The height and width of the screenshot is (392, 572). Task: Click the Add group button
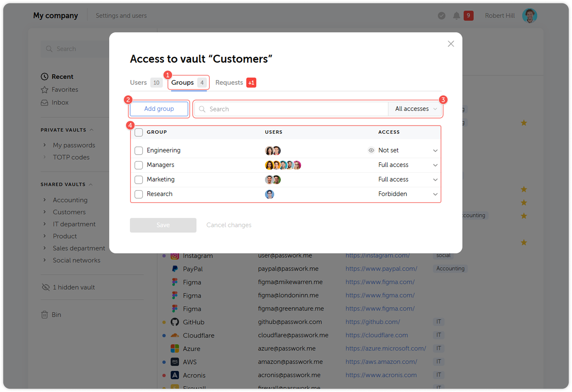click(159, 109)
